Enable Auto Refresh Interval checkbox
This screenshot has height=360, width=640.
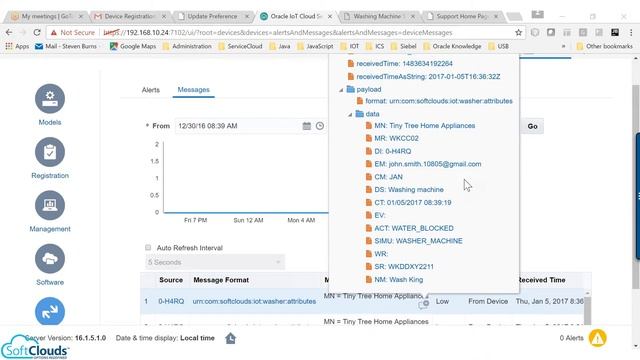pyautogui.click(x=148, y=247)
